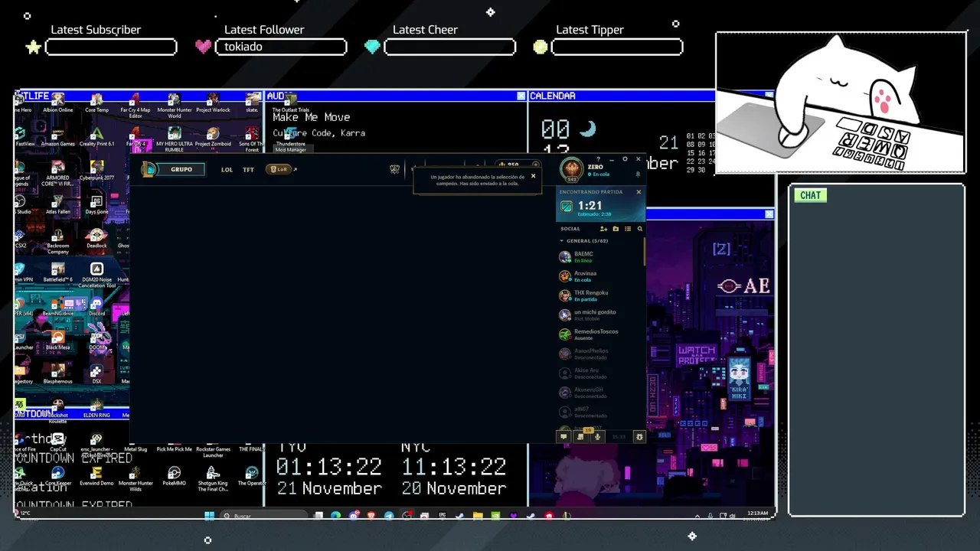Click the add RP plus button
Image resolution: width=980 pixels, height=551 pixels.
[534, 165]
